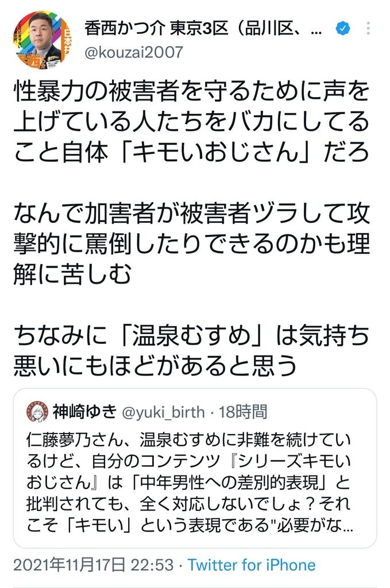
Task: Open the three-dot more options menu
Action: (x=369, y=28)
